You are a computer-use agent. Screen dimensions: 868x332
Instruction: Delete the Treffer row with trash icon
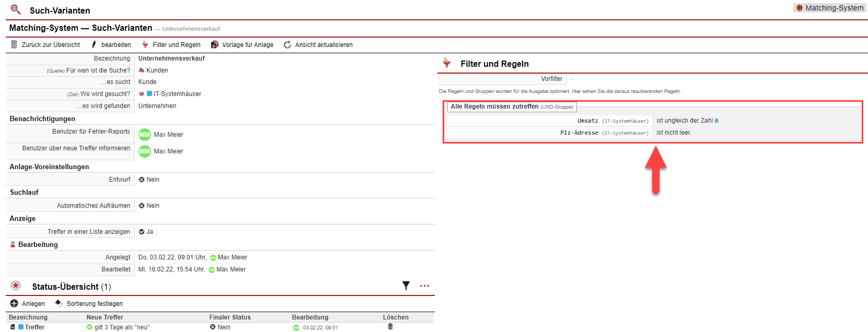390,327
